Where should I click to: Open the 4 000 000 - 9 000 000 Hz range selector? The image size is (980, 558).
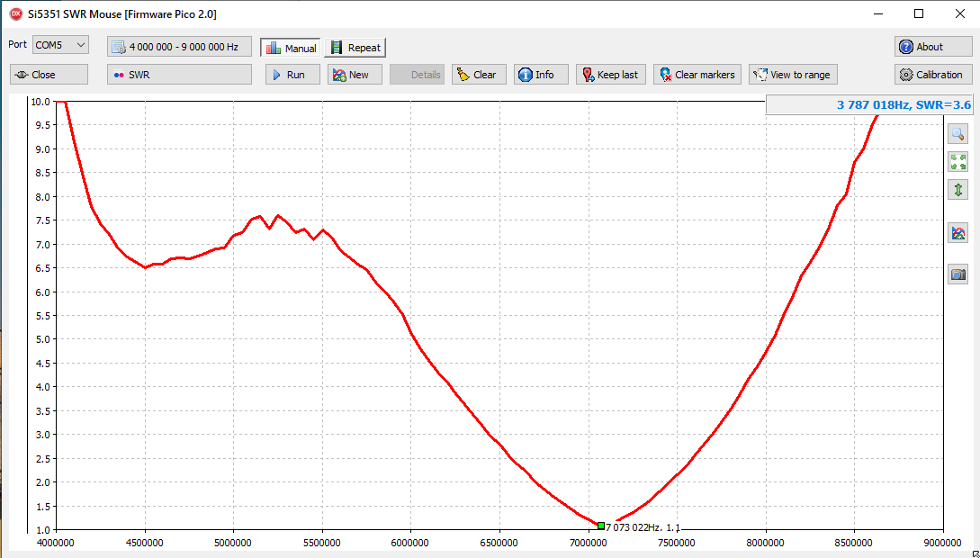[x=179, y=47]
